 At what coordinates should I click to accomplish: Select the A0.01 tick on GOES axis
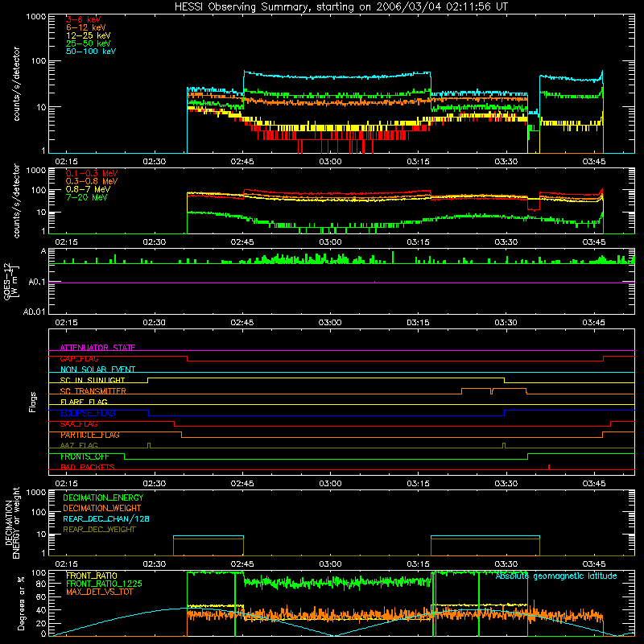35,312
